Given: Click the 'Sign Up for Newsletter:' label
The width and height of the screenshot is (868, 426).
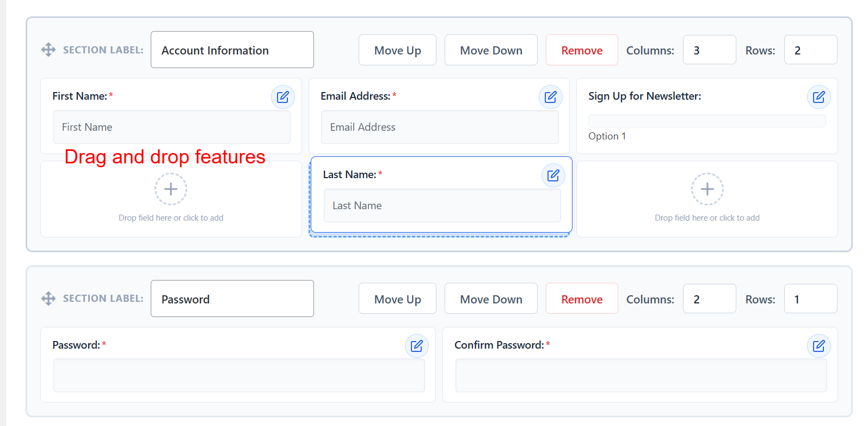Looking at the screenshot, I should point(645,96).
